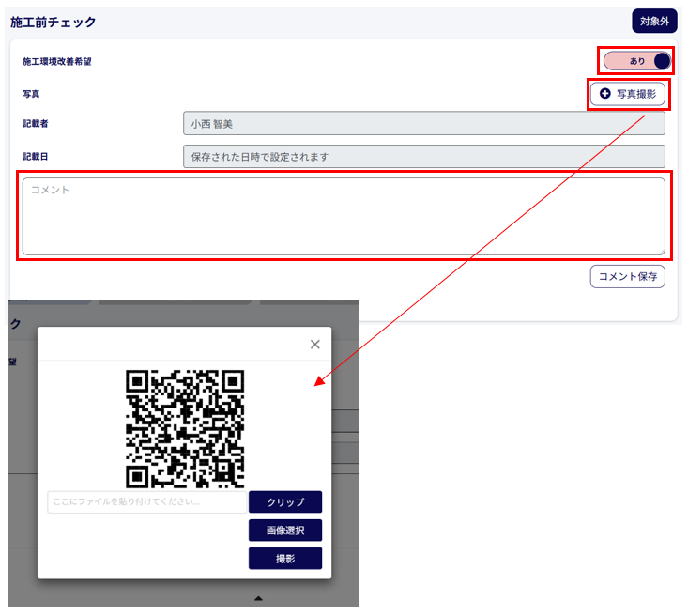Viewport: 688px width, 616px height.
Task: Focus the コメント text area
Action: 344,216
